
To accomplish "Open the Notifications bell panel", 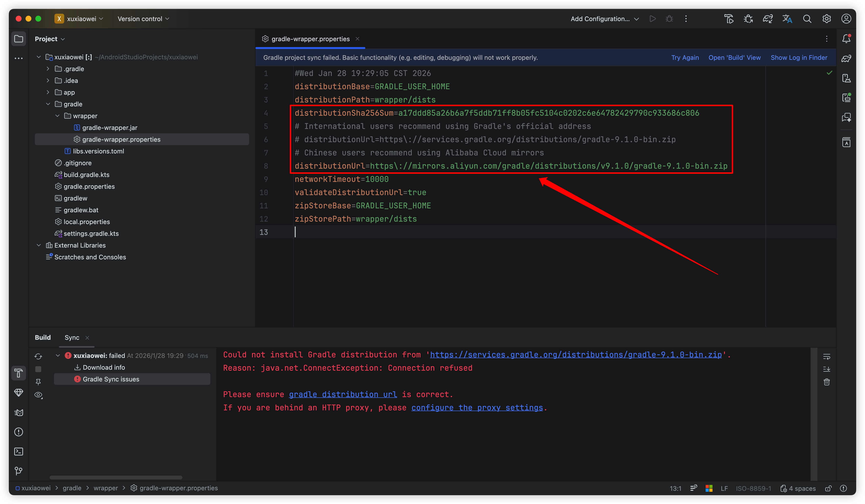I will [x=846, y=39].
